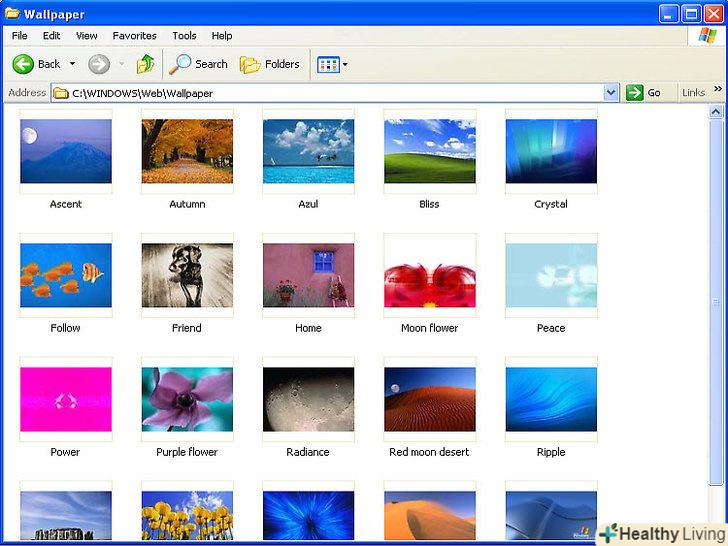
Task: Select the Ripple wallpaper thumbnail
Action: (551, 399)
